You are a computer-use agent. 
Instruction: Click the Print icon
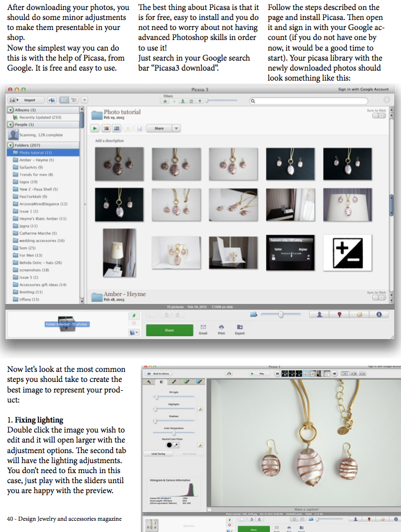tap(221, 330)
